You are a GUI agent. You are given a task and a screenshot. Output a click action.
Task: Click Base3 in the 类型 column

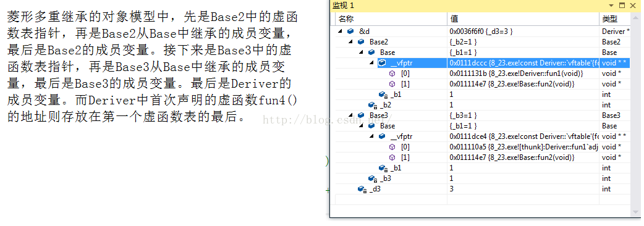tap(611, 115)
